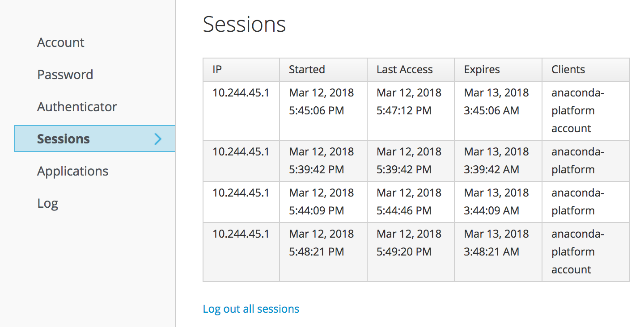Open the Authenticator page
The image size is (644, 327).
[77, 107]
